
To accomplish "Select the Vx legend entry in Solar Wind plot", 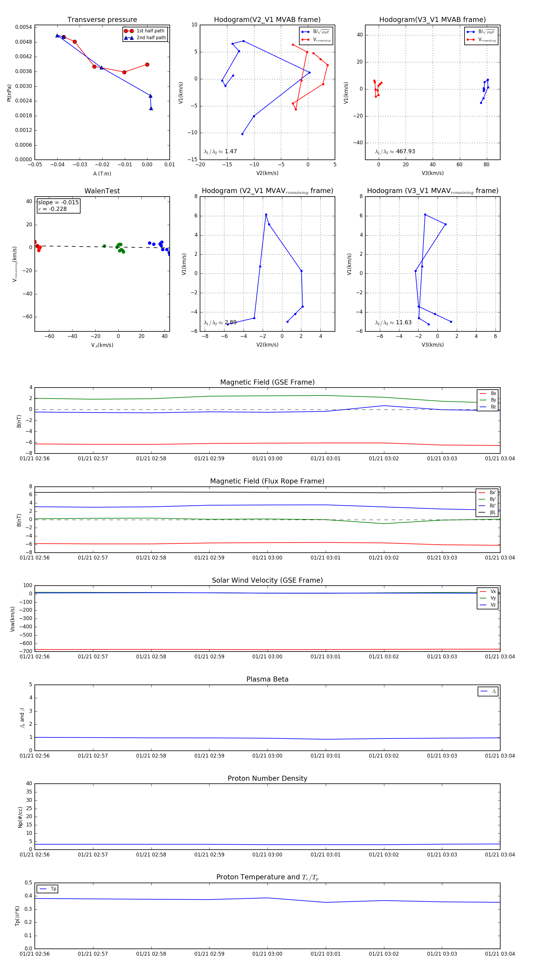I will [x=488, y=592].
